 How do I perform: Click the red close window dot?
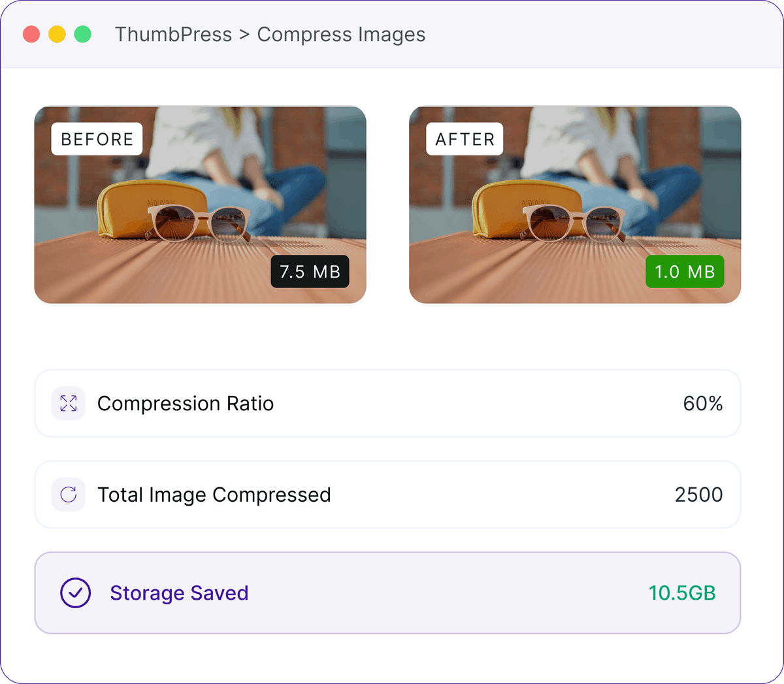(31, 34)
